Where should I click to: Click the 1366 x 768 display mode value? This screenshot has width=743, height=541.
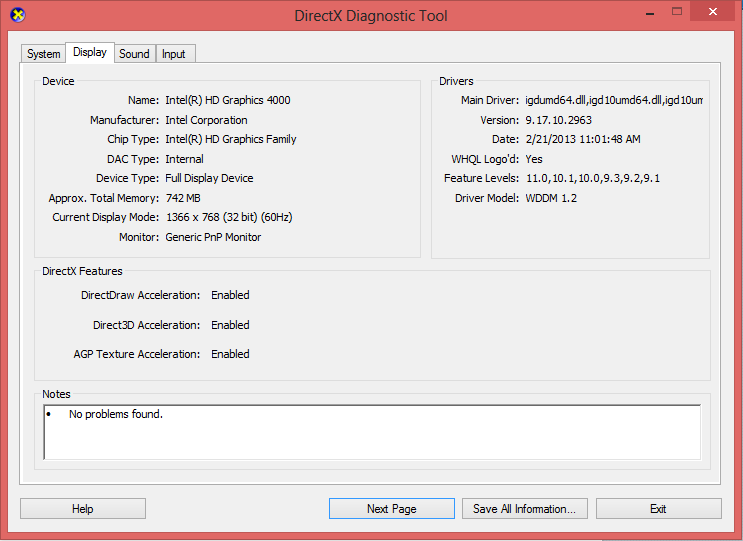[x=229, y=217]
